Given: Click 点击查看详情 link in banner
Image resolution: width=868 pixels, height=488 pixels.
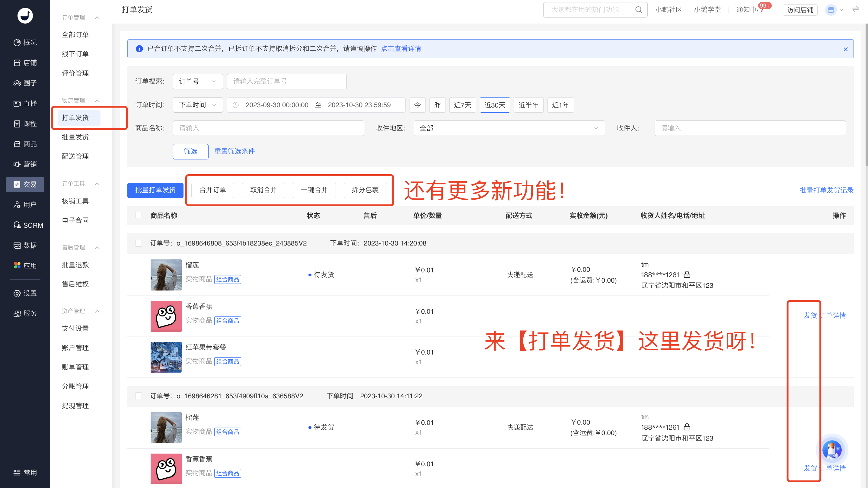Looking at the screenshot, I should point(401,49).
